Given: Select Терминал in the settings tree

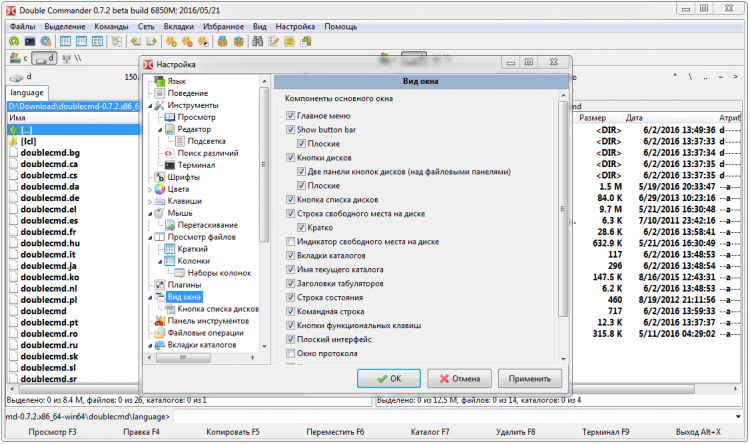Looking at the screenshot, I should point(196,165).
